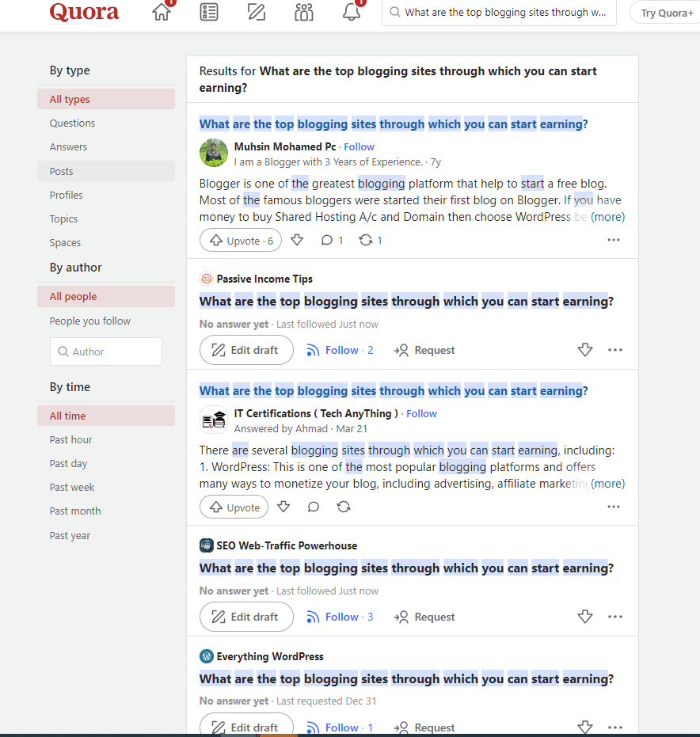700x737 pixels.
Task: Click the SEO Web-Traffic Powerhouse space icon
Action: coord(207,545)
